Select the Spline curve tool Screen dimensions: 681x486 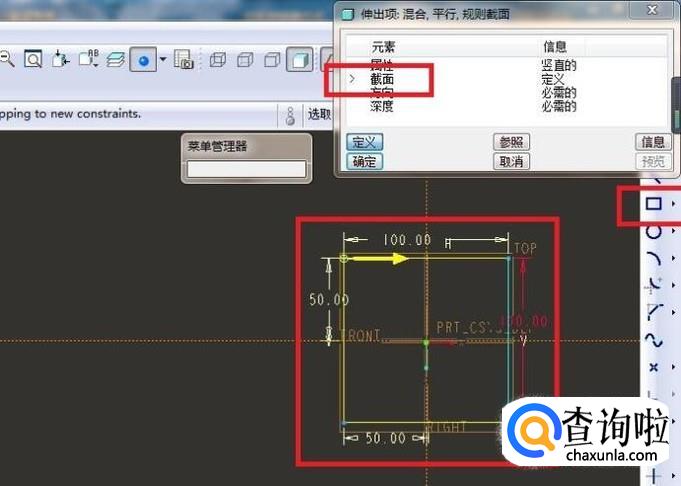pyautogui.click(x=653, y=340)
